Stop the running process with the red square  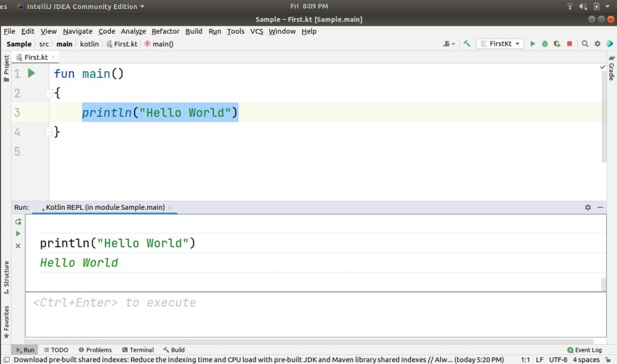(x=569, y=43)
